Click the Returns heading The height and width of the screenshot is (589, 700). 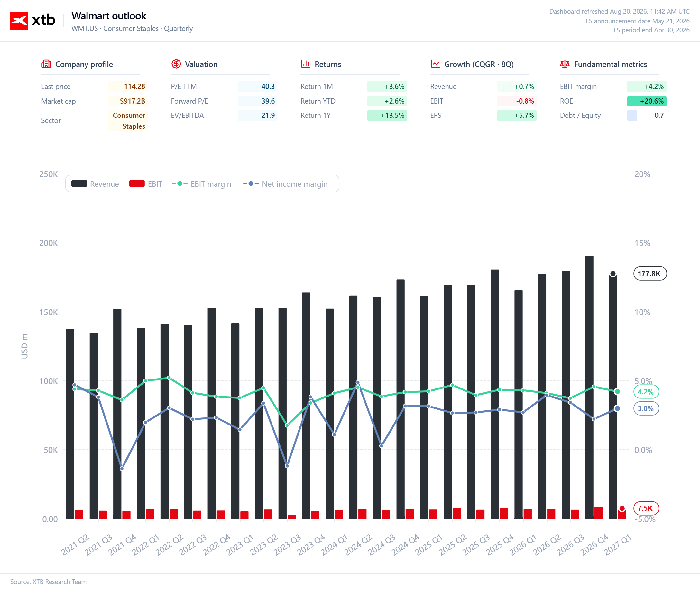pyautogui.click(x=328, y=64)
